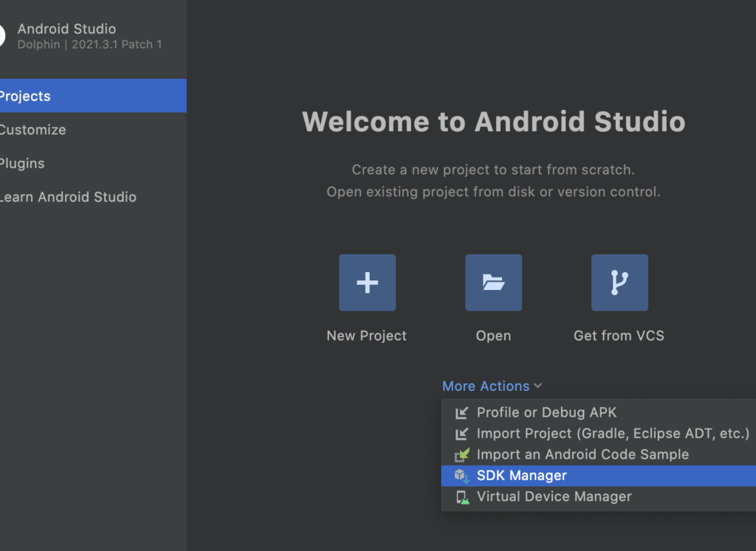Choose Import Project (Gradle, Eclipse ADT, etc.)
756x551 pixels.
point(598,434)
